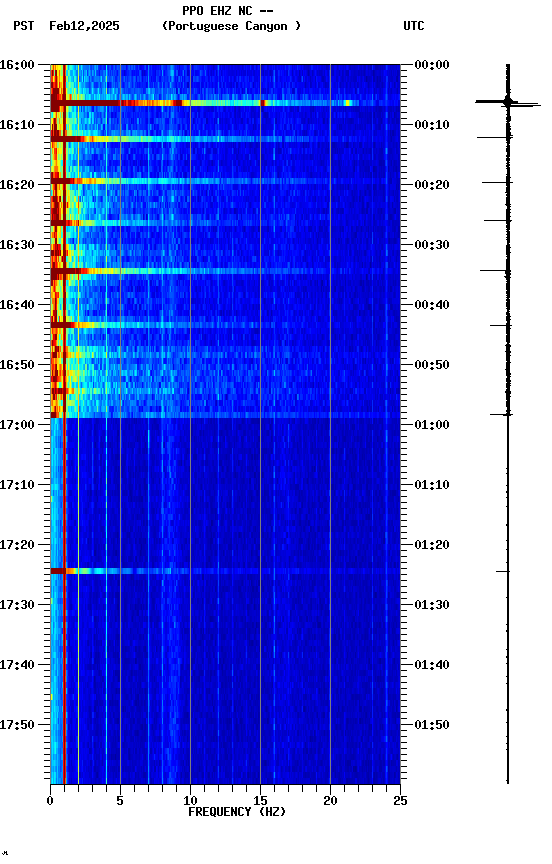Viewport: 552px width, 864px height.
Task: Click the red persistent 1 Hz vertical line
Action: [x=64, y=424]
